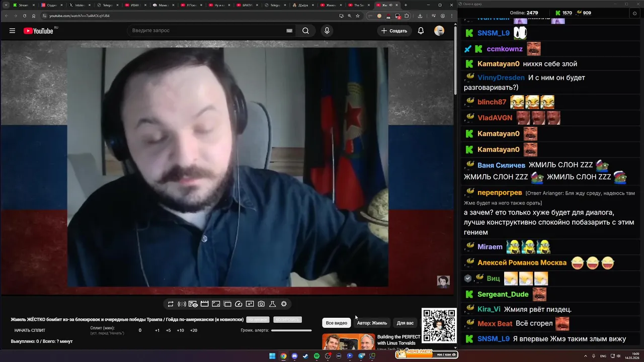Viewport: 644px width, 362px height.
Task: Open the YouTube account avatar menu
Action: (439, 31)
